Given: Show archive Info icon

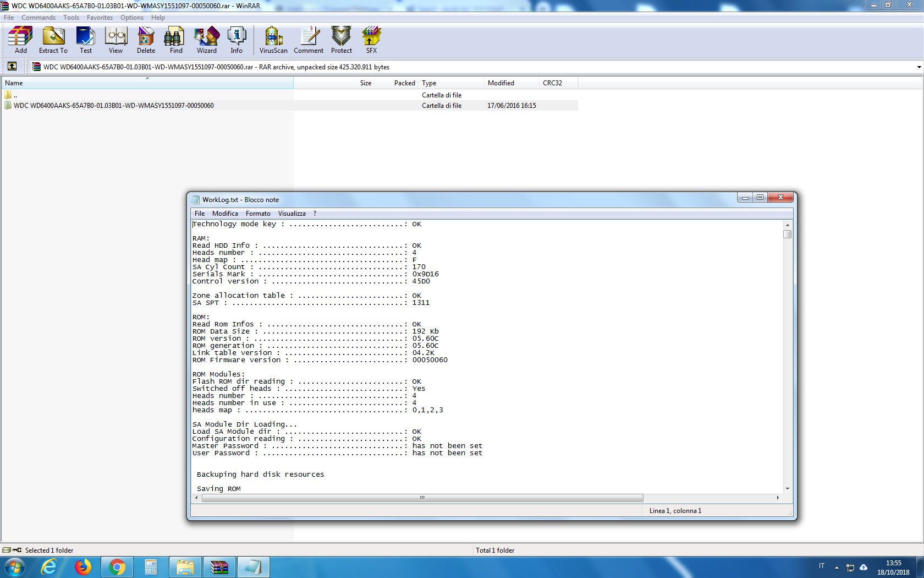Looking at the screenshot, I should 237,40.
